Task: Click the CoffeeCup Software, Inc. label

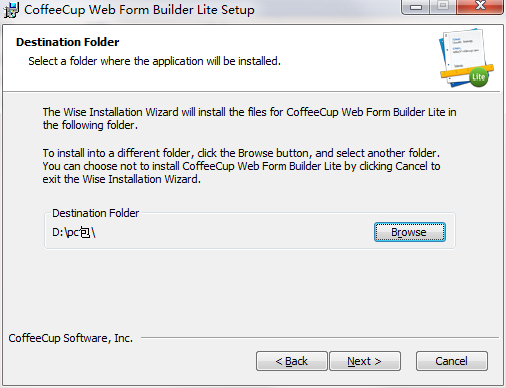Action: click(71, 338)
